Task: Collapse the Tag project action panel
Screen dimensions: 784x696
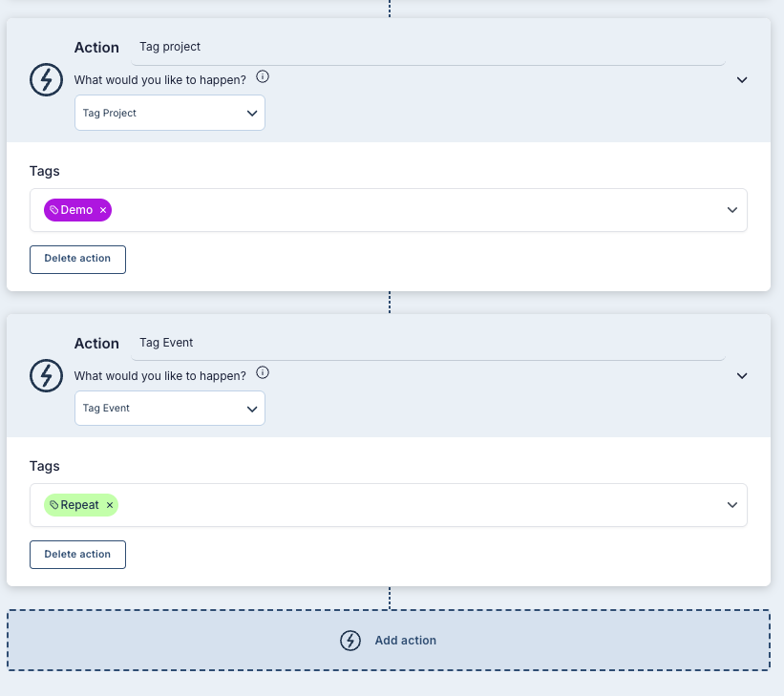Action: coord(742,80)
